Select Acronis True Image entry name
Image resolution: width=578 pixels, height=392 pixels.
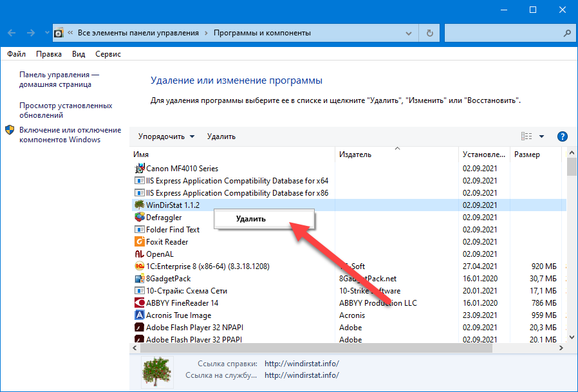179,315
